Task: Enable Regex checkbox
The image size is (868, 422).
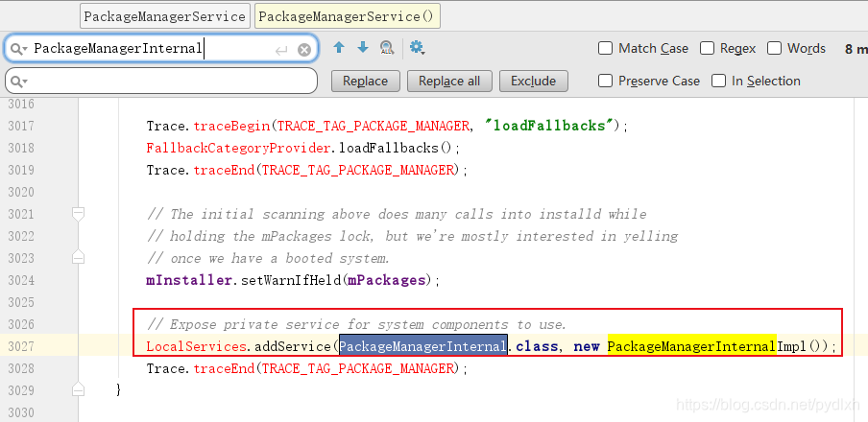Action: [707, 48]
